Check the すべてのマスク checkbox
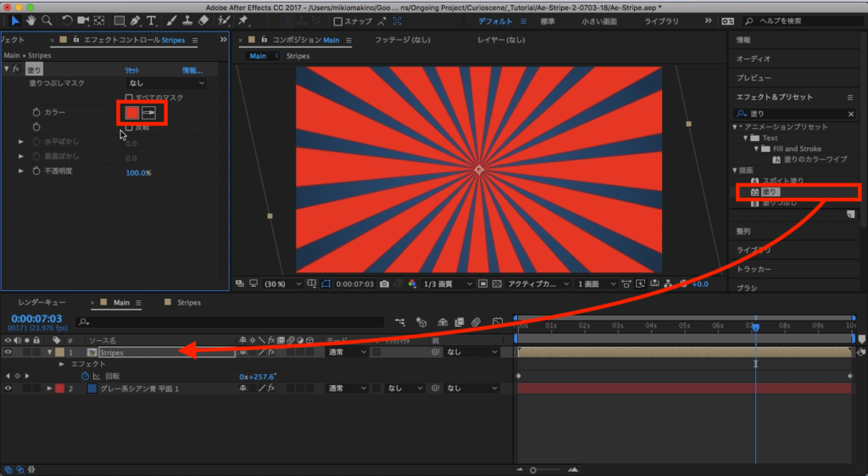Screen dimensions: 868x476 (129, 98)
